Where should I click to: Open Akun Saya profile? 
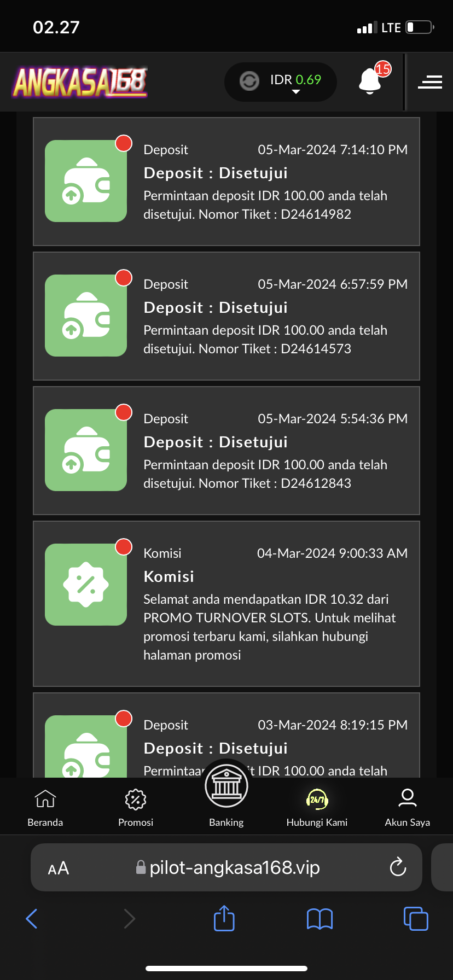coord(407,807)
